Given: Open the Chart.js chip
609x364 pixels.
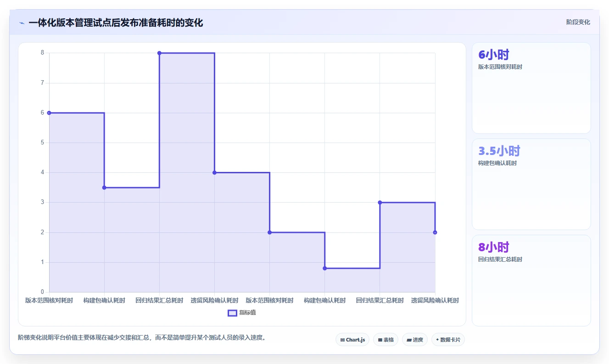Looking at the screenshot, I should (x=352, y=340).
